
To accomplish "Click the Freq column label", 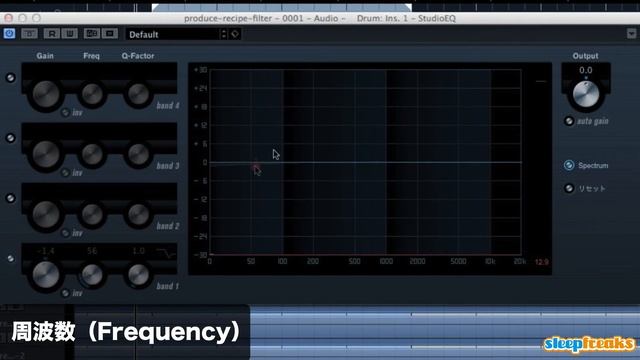I will point(91,56).
